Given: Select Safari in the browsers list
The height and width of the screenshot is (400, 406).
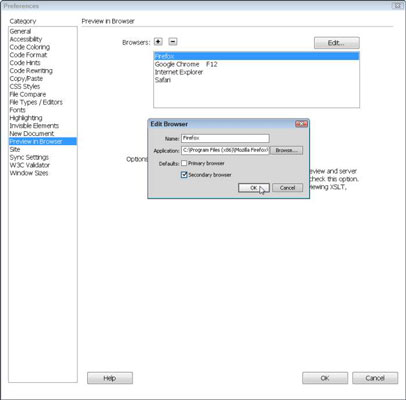Looking at the screenshot, I should [x=256, y=80].
